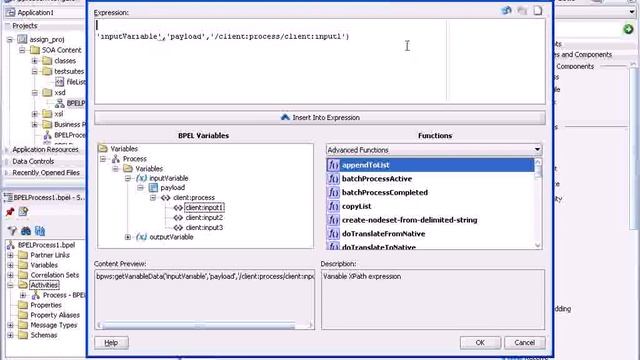This screenshot has height=360, width=640.
Task: Select Correlation Sets in structure panel
Action: coord(55,275)
